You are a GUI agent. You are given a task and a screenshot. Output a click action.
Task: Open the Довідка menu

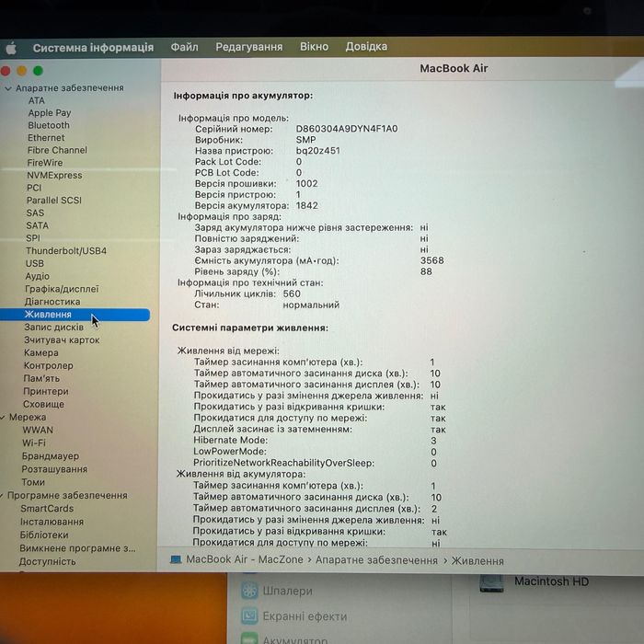click(x=366, y=46)
